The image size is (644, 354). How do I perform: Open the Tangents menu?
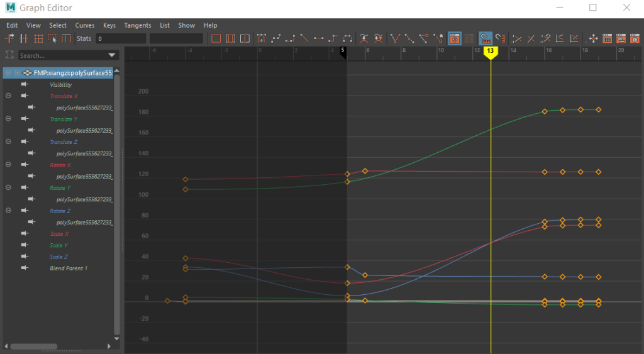coord(138,25)
